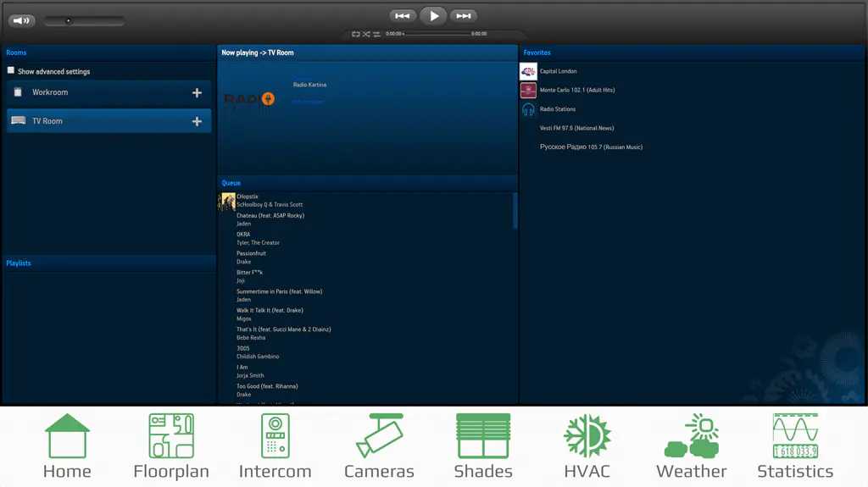Click the Now playing TV Room header
The width and height of the screenshot is (868, 487).
[368, 53]
